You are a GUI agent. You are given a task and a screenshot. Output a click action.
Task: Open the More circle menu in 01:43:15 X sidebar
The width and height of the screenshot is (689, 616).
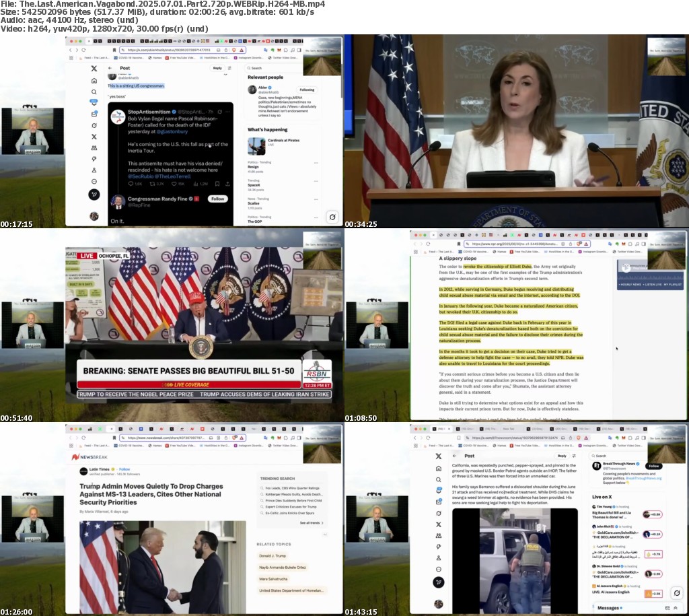[439, 569]
